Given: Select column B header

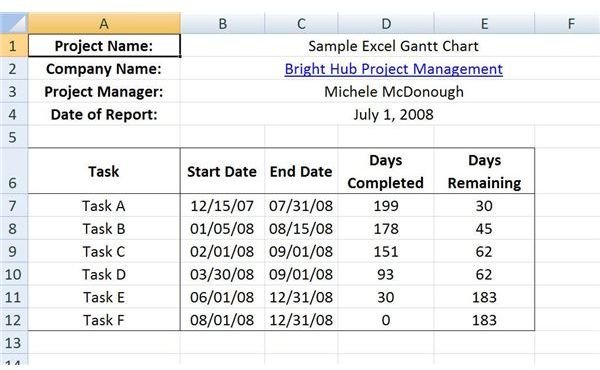Looking at the screenshot, I should (222, 23).
